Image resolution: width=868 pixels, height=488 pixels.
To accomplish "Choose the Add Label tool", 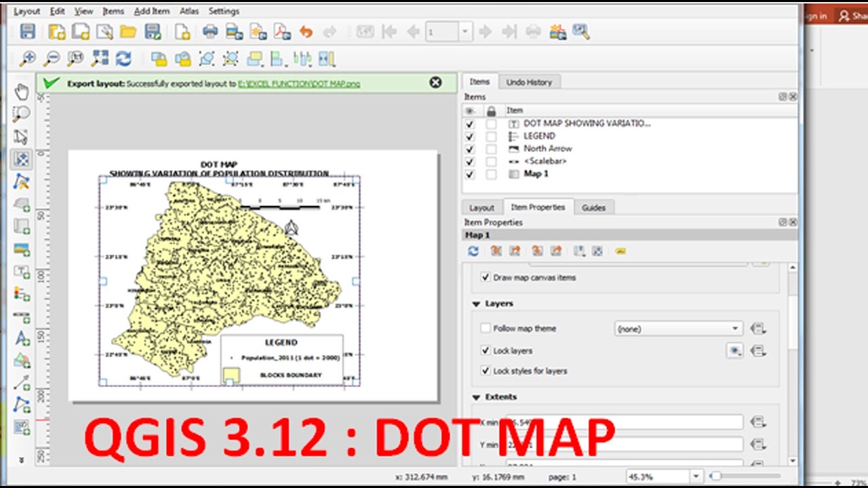I will pos(22,271).
